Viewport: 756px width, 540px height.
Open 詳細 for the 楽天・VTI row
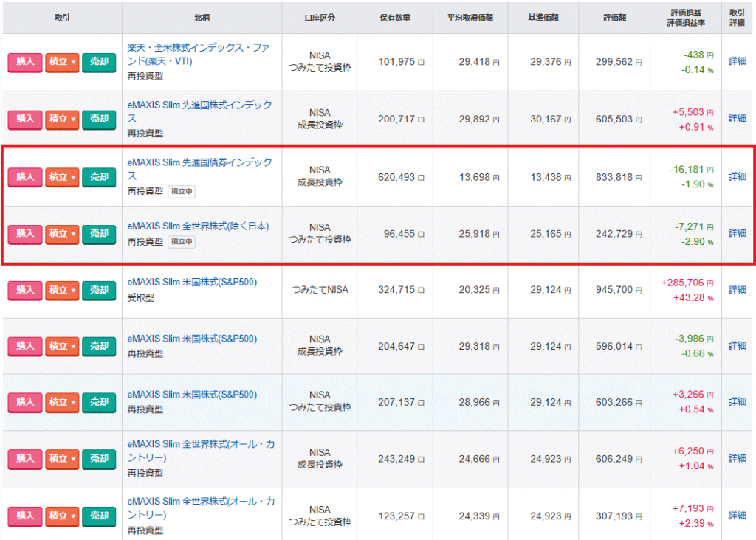point(737,61)
